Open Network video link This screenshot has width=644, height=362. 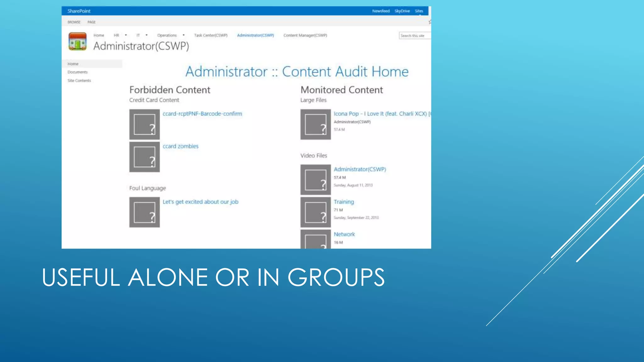344,234
